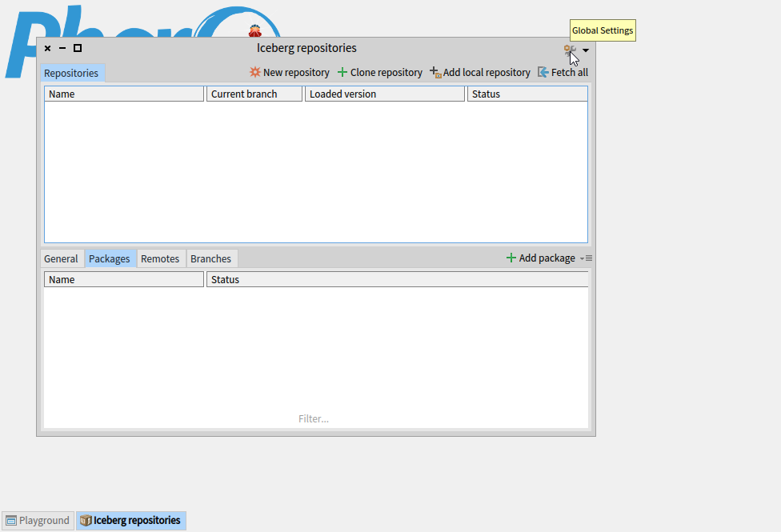Click the Iceberg repositories title bar text
Screen dimensions: 781x532
click(306, 48)
